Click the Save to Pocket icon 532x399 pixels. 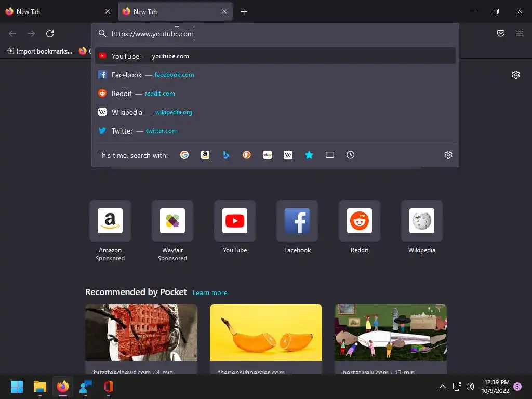pyautogui.click(x=501, y=33)
